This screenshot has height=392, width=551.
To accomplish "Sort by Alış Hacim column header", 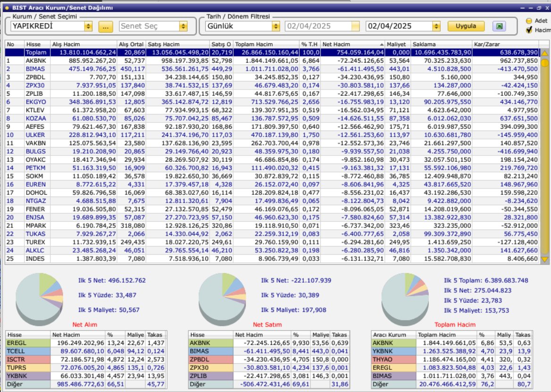I will coord(83,44).
